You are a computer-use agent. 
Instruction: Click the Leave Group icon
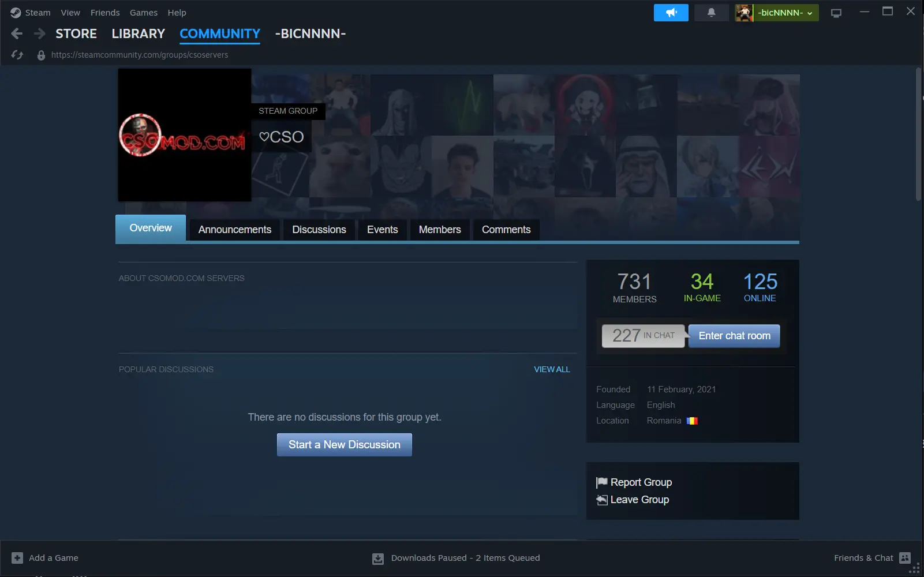[601, 500]
